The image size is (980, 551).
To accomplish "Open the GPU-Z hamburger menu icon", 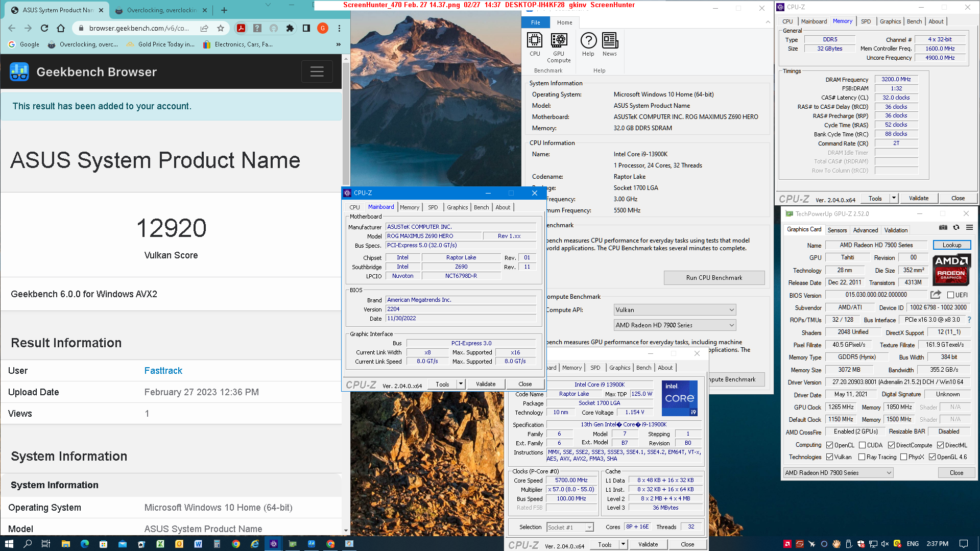I will tap(969, 228).
